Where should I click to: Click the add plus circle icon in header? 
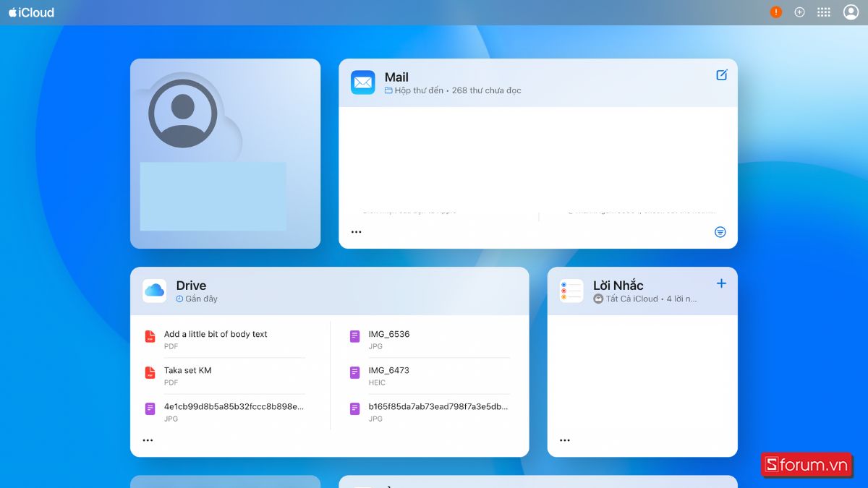point(799,12)
